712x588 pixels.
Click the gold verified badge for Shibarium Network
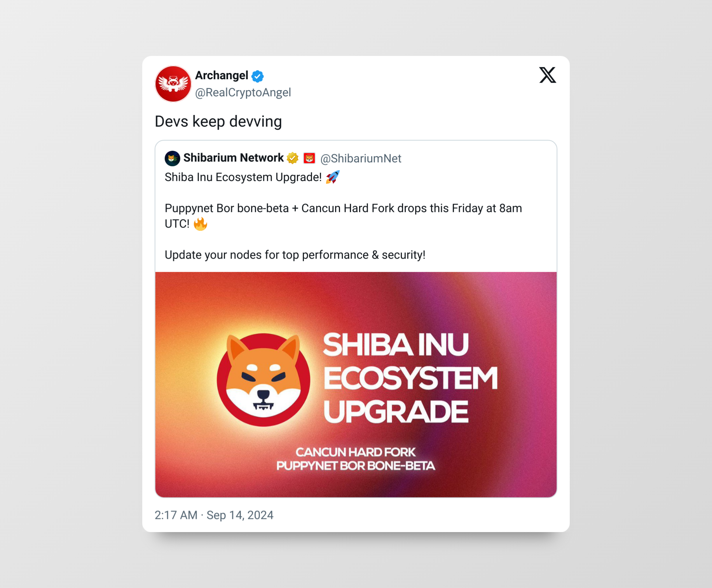pyautogui.click(x=293, y=158)
